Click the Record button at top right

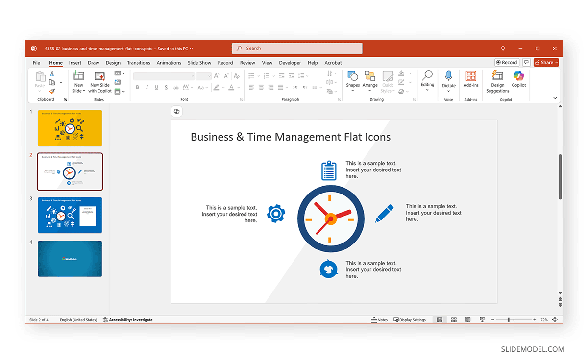click(507, 63)
